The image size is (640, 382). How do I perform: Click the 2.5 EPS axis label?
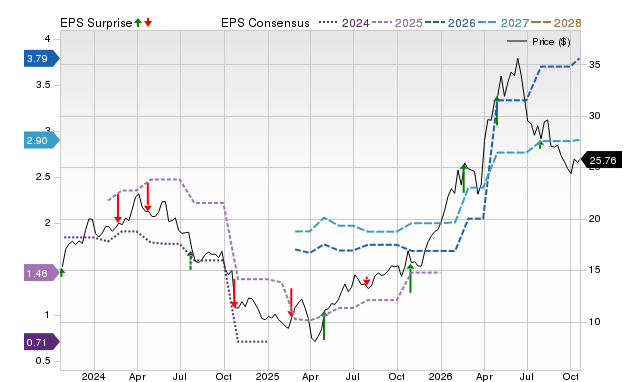click(43, 177)
